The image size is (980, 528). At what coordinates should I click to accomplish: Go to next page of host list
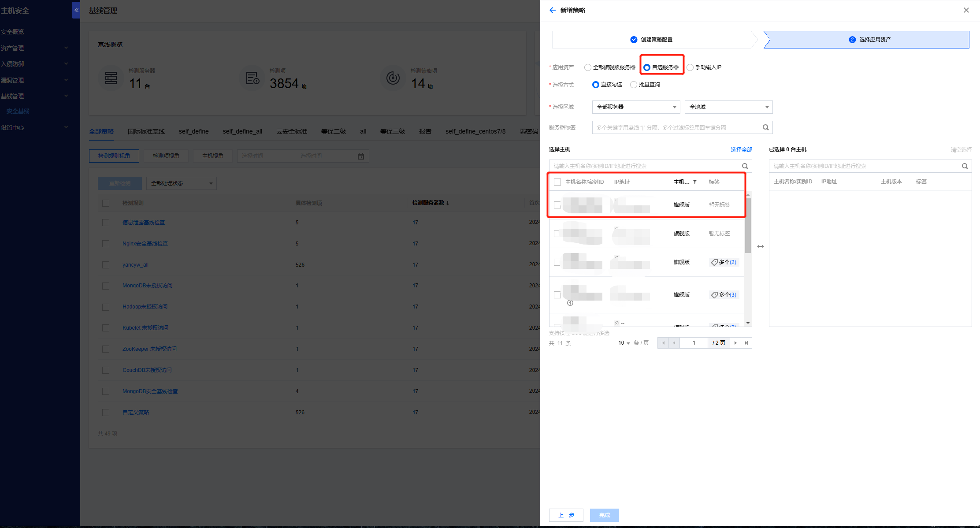735,343
